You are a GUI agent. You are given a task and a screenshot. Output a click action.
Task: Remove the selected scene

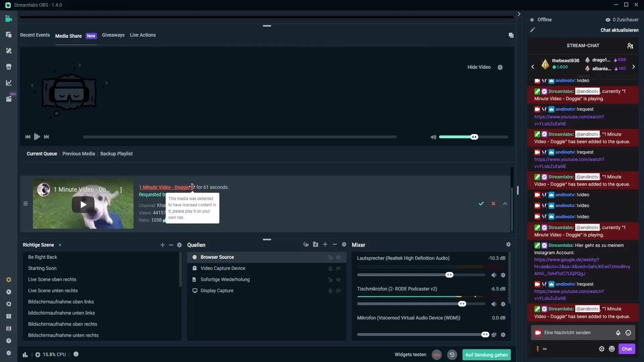pos(171,245)
